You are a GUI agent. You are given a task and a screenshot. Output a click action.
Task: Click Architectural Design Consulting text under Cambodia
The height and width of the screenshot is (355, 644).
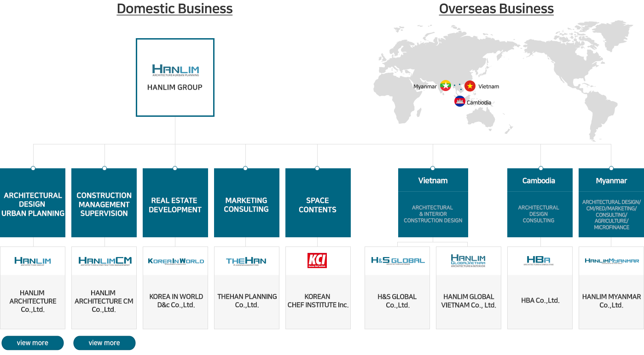[539, 214]
